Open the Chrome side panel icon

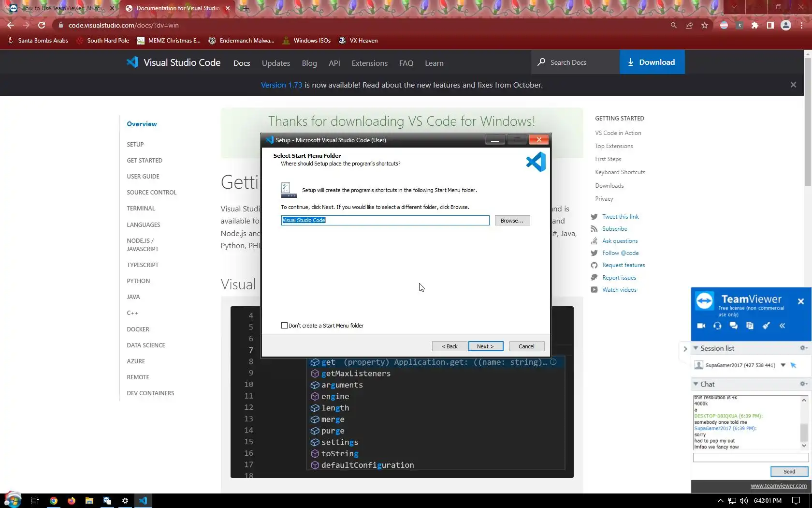tap(770, 25)
